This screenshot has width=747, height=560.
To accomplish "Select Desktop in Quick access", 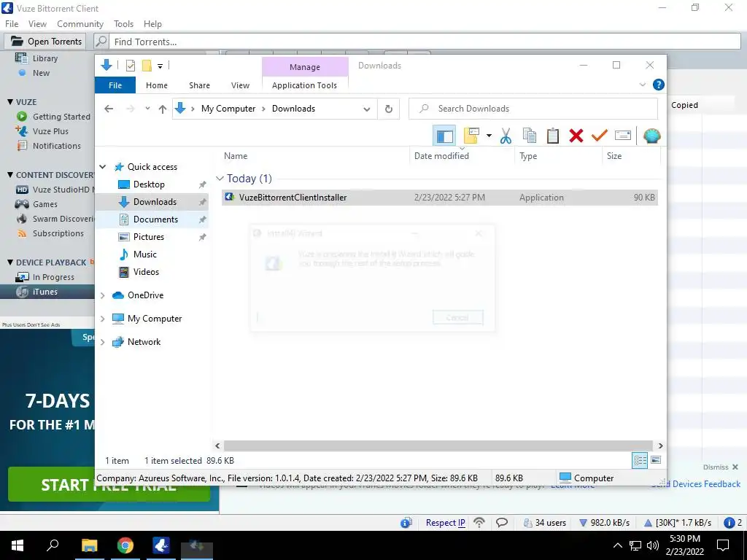I will [149, 184].
